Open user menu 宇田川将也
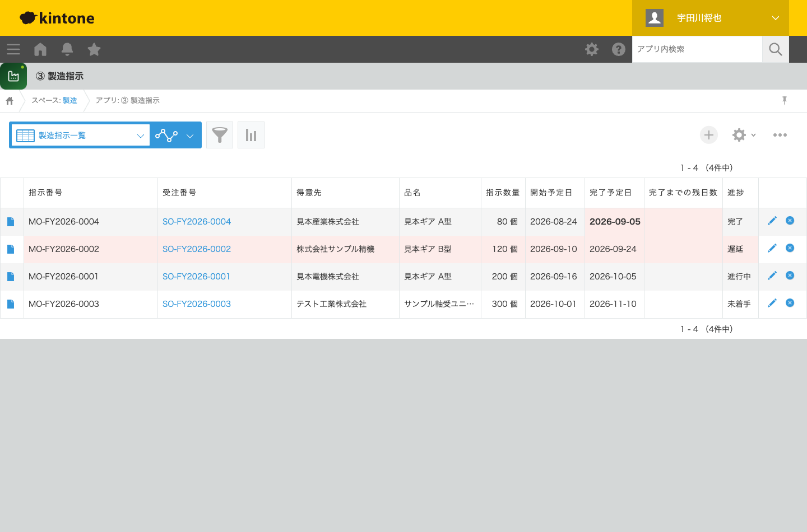This screenshot has width=807, height=532. pyautogui.click(x=711, y=18)
